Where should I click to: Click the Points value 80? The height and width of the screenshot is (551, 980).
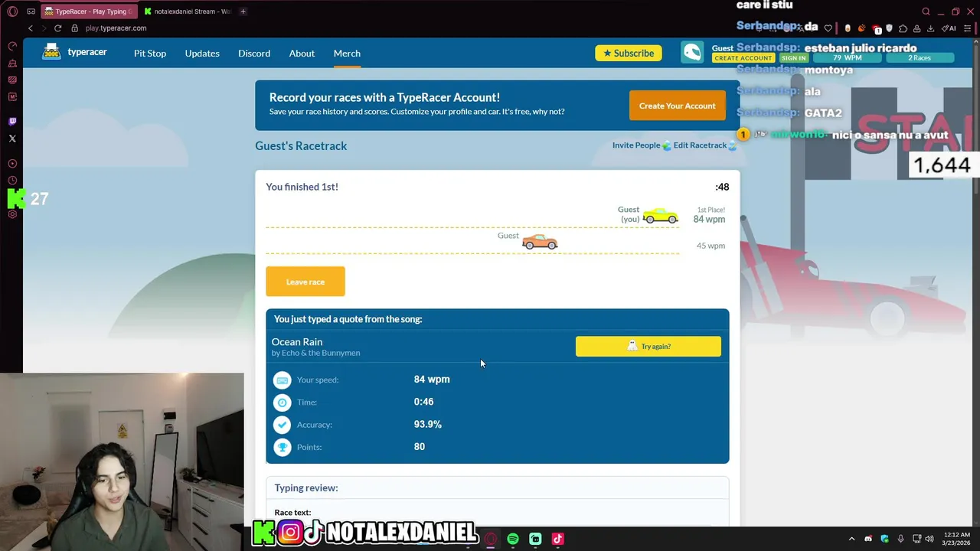pyautogui.click(x=420, y=447)
